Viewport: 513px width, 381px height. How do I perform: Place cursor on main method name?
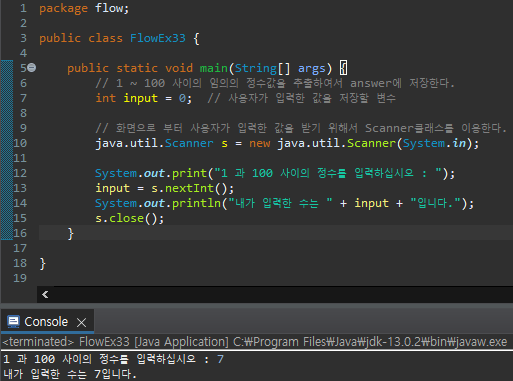214,68
